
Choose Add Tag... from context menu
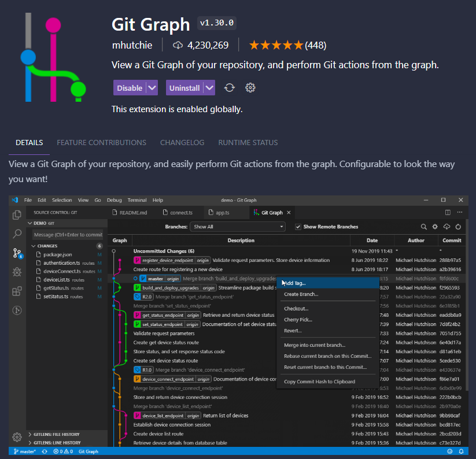pyautogui.click(x=328, y=283)
